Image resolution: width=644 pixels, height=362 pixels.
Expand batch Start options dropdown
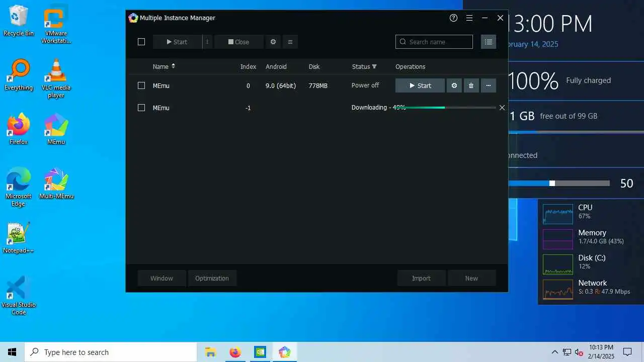pyautogui.click(x=207, y=42)
